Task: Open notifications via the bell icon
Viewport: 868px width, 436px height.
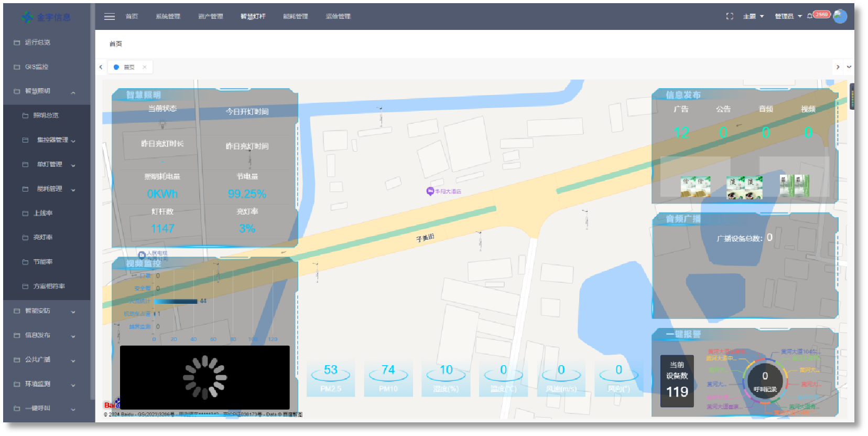Action: click(810, 16)
